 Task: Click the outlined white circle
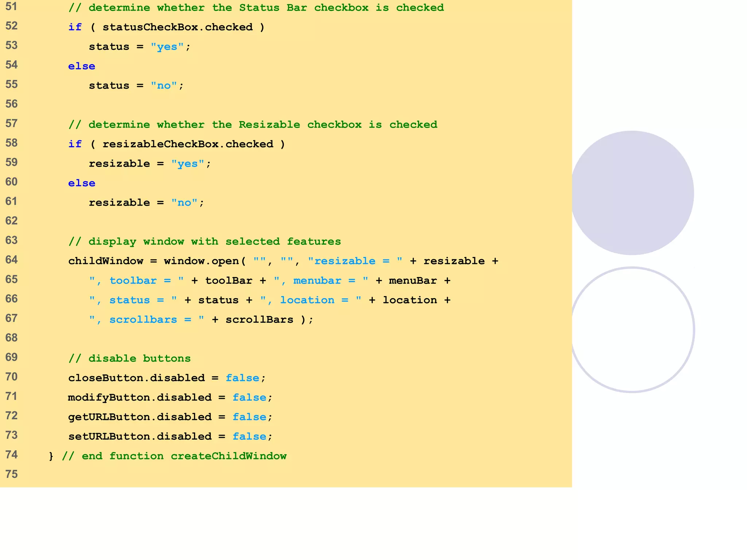[632, 330]
